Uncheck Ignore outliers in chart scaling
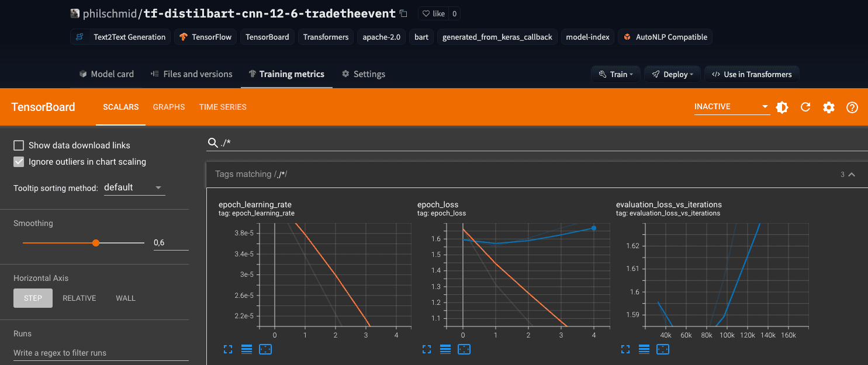Image resolution: width=868 pixels, height=365 pixels. [x=19, y=162]
